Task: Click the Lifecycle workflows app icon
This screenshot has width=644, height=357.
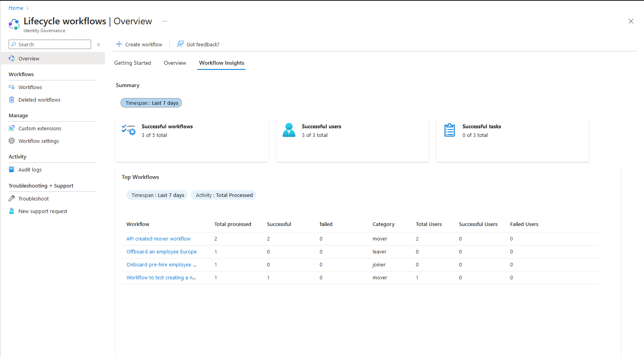Action: pos(14,24)
